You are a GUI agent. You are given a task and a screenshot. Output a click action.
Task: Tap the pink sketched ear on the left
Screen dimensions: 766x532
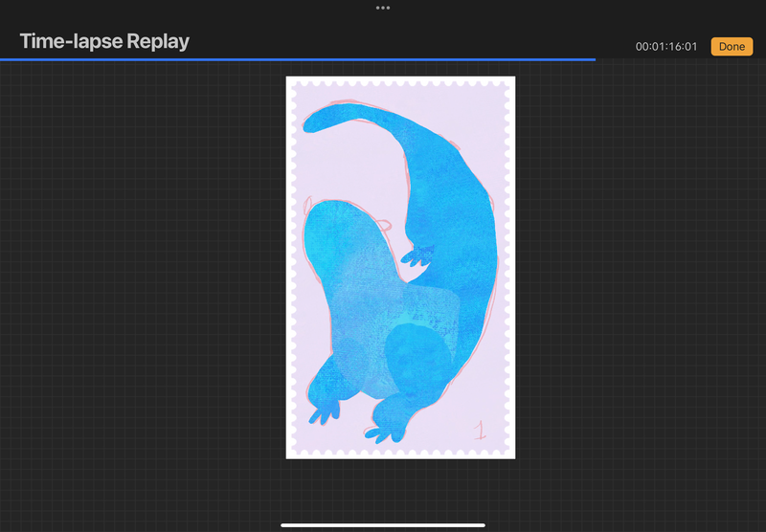pos(308,205)
